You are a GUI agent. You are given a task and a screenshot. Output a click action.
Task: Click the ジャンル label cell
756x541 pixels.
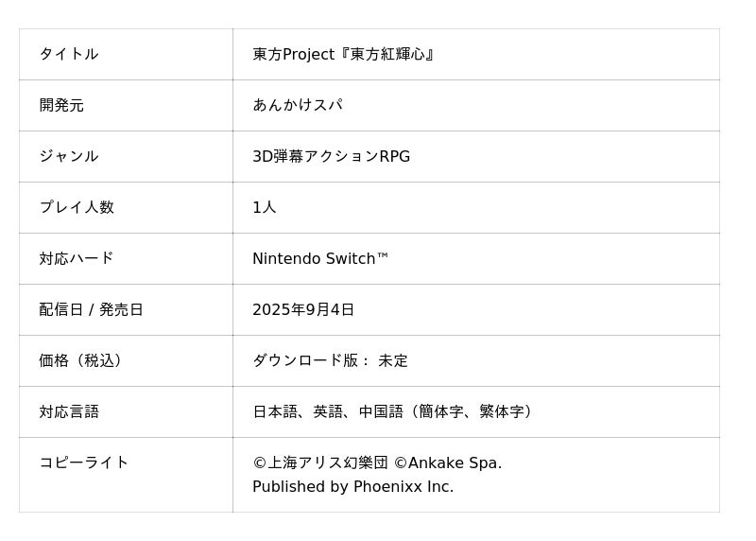coord(69,157)
